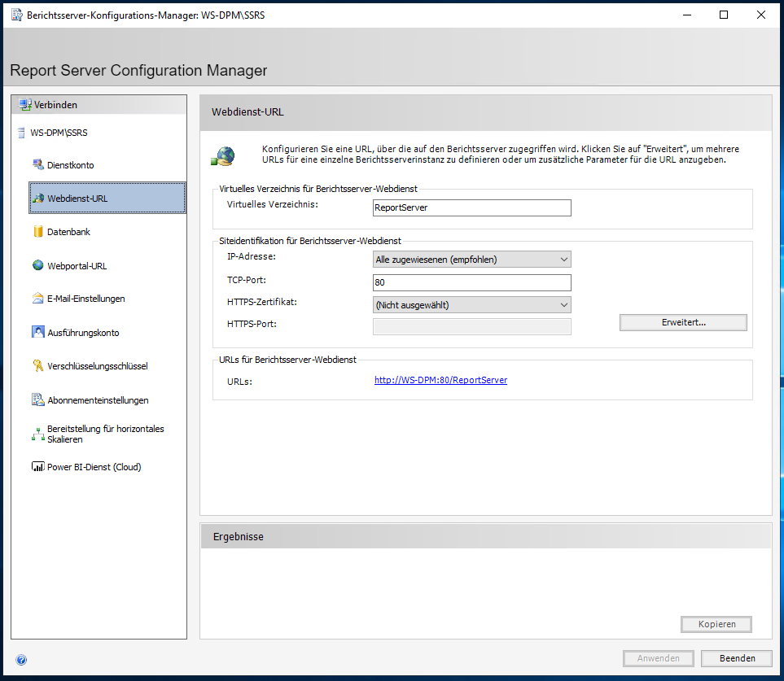Click the app icon in title bar
784x681 pixels.
pos(17,15)
